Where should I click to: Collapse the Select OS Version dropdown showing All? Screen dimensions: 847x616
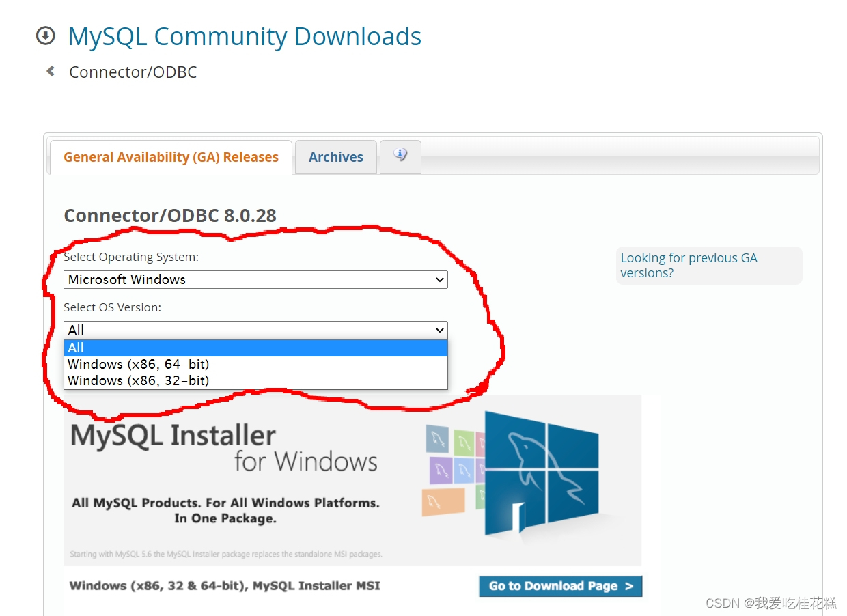coord(255,330)
